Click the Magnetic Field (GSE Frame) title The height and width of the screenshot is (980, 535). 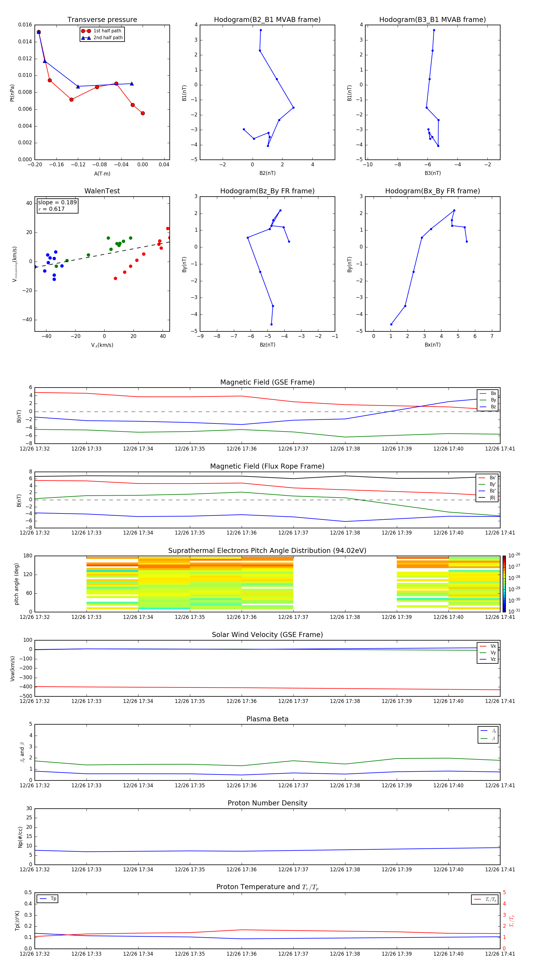[x=267, y=382]
